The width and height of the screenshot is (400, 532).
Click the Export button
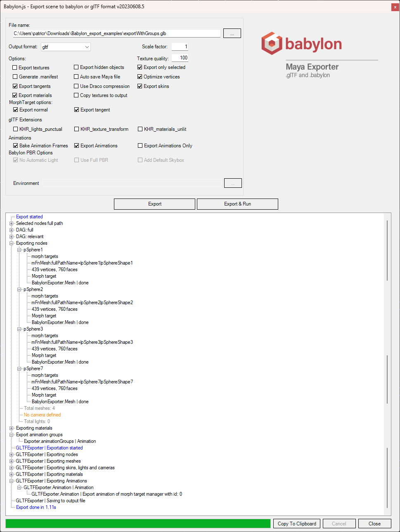point(154,203)
